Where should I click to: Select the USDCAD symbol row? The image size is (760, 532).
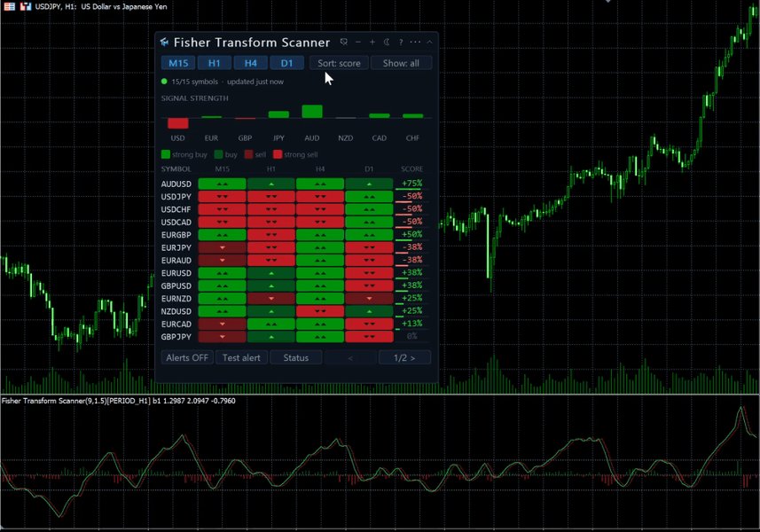[x=294, y=222]
